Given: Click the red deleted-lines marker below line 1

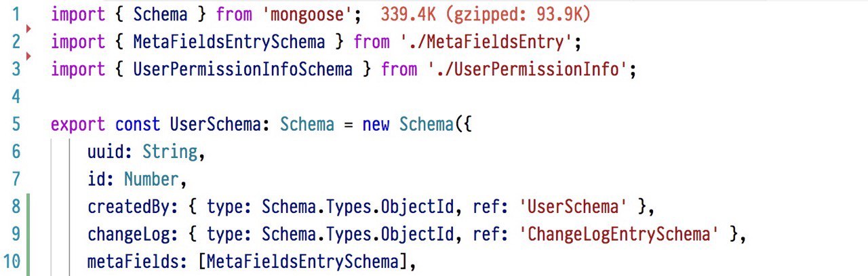Looking at the screenshot, I should 28,29.
